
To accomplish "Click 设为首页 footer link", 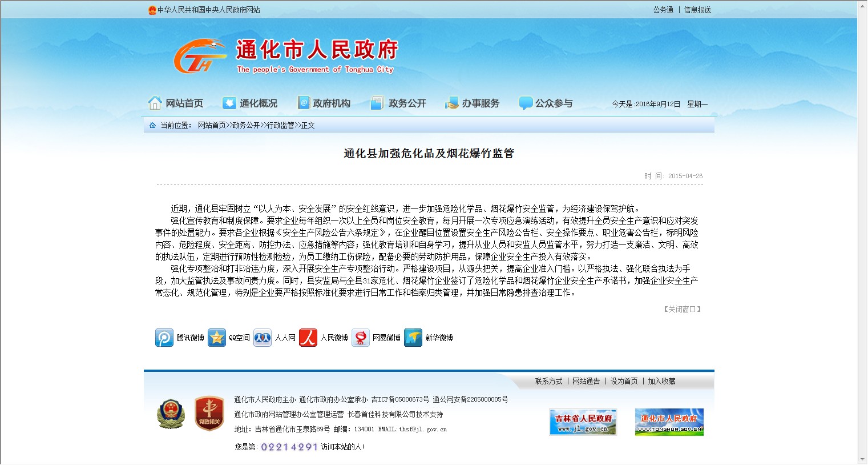I will [x=624, y=381].
